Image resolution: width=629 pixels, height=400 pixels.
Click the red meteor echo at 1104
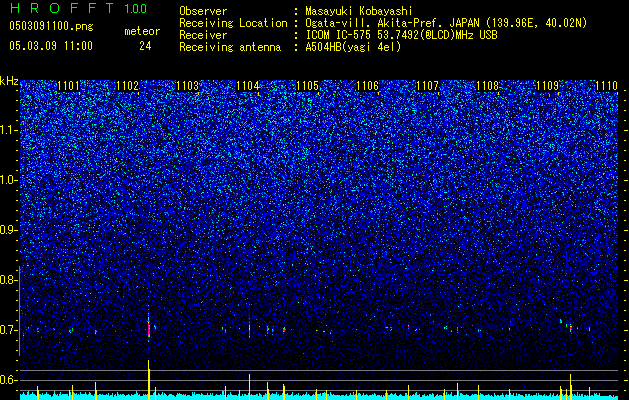point(250,331)
